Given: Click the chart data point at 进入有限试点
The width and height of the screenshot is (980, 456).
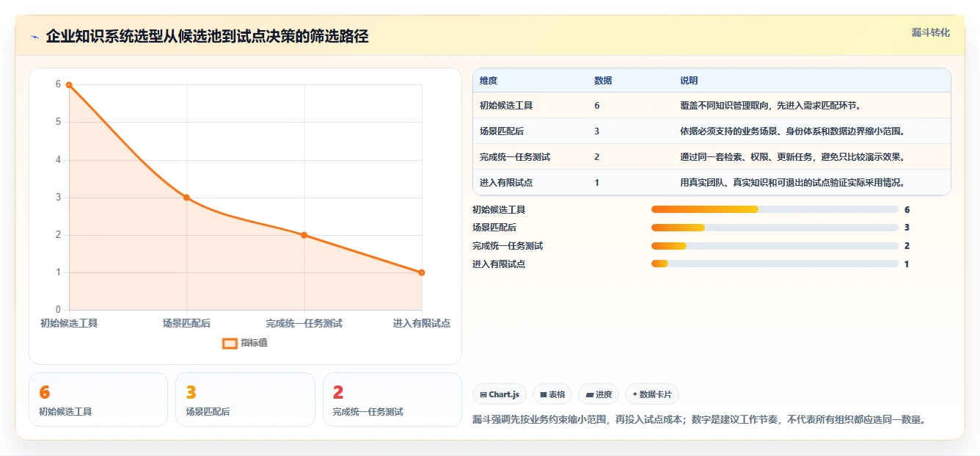Looking at the screenshot, I should (x=422, y=272).
